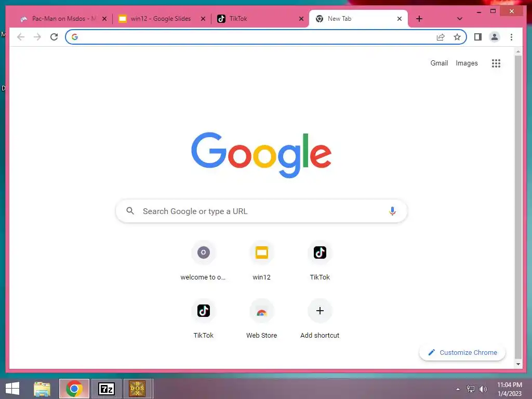Click the scrollbar up arrow
The image size is (532, 399).
(x=518, y=51)
